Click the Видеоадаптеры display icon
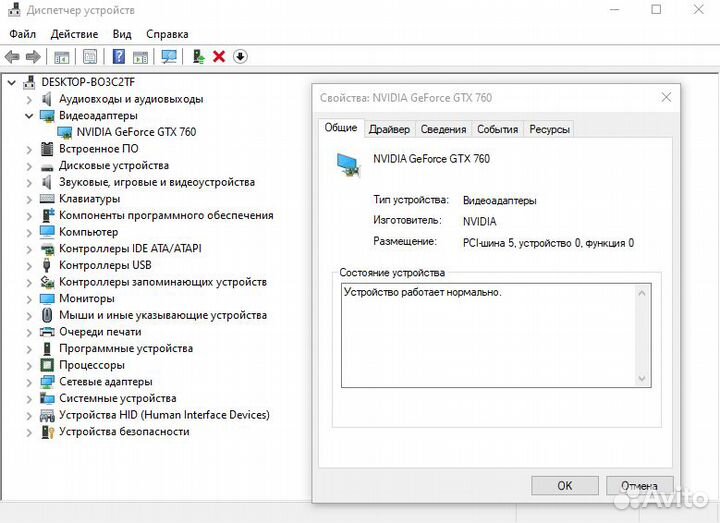This screenshot has height=523, width=720. coord(47,116)
